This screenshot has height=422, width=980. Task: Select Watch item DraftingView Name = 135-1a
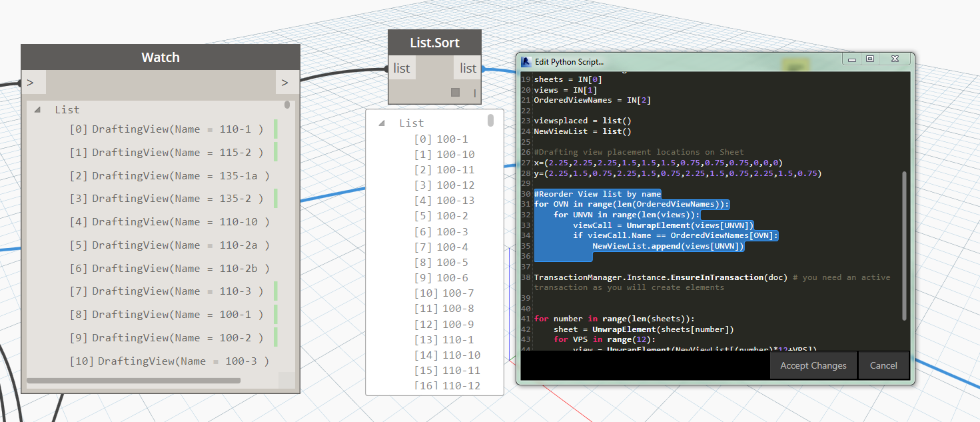170,176
